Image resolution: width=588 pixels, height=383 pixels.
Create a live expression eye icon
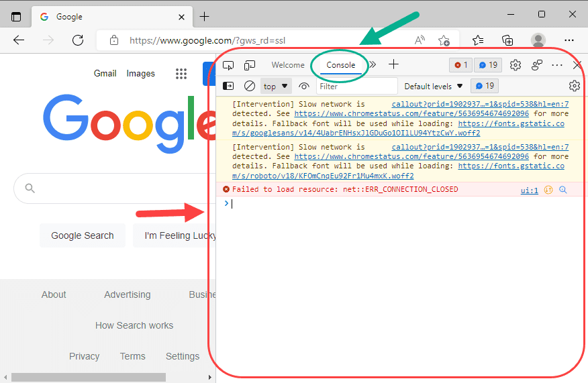[x=304, y=87]
